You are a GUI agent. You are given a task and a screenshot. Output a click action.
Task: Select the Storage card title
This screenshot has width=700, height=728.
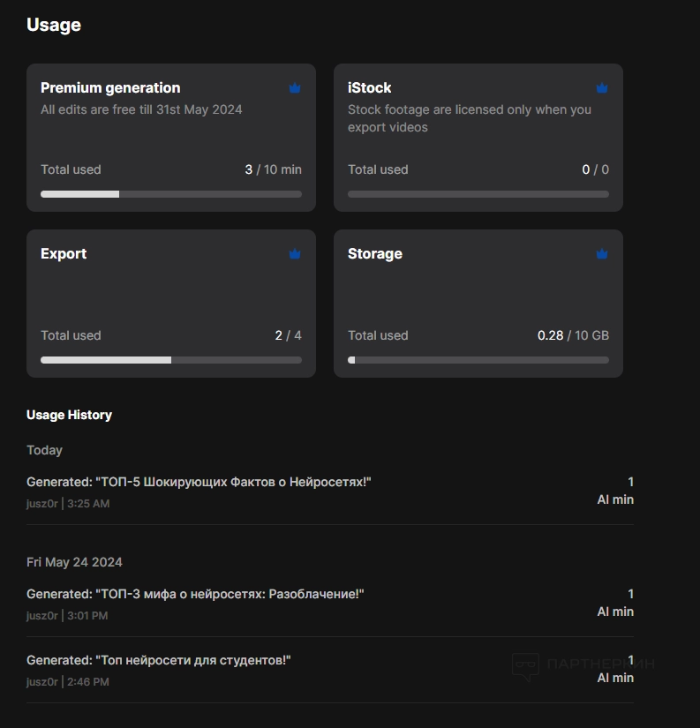point(375,254)
